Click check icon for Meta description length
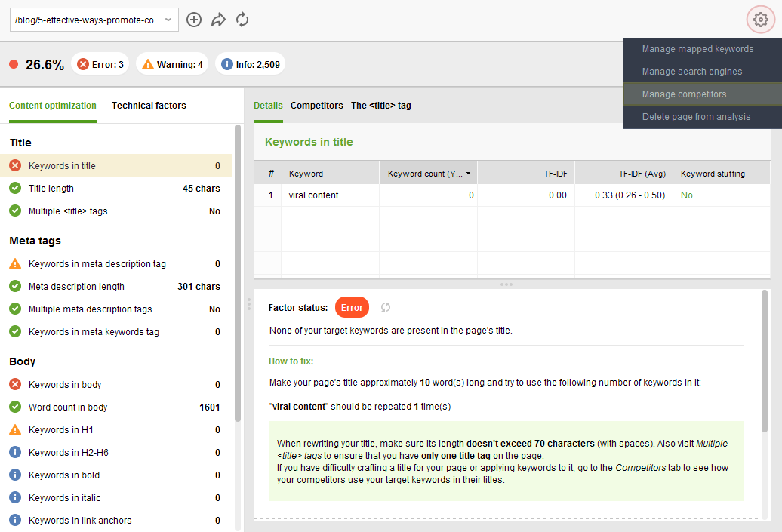The height and width of the screenshot is (532, 782). (x=15, y=286)
